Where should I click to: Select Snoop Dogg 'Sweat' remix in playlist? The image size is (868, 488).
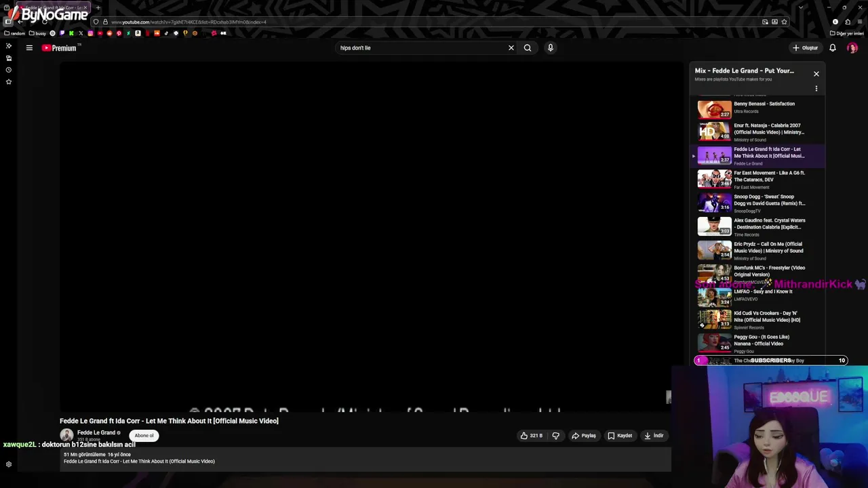(758, 203)
